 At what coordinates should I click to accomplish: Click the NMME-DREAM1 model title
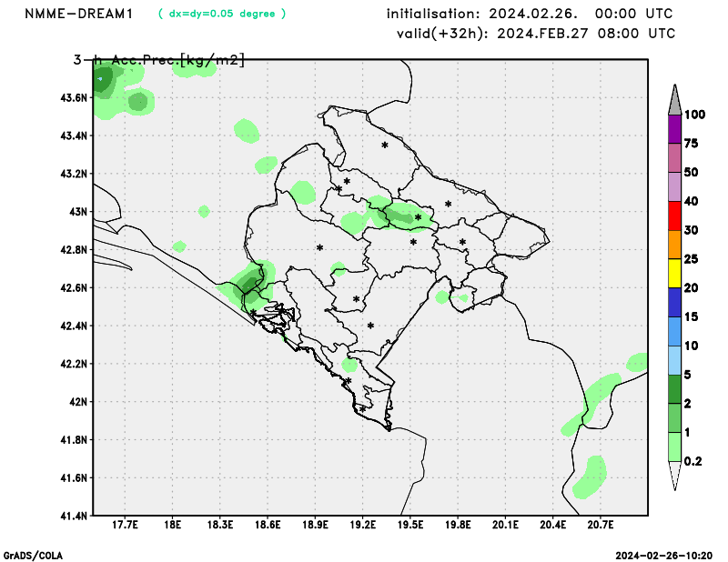[78, 14]
